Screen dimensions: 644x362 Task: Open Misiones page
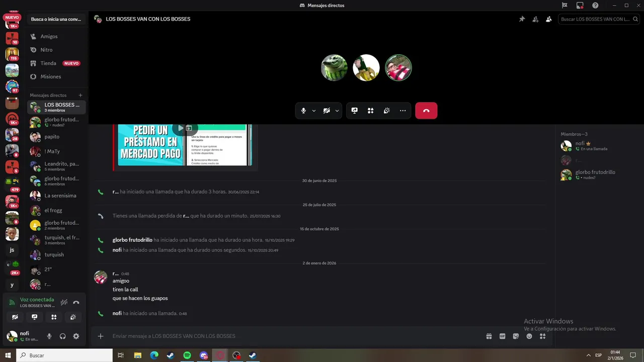pos(56,76)
